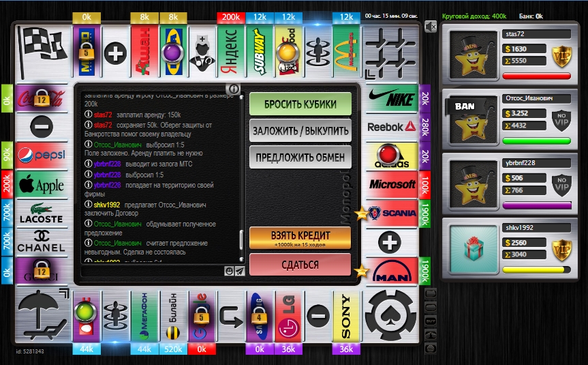Click the Subway property tile
The width and height of the screenshot is (588, 365).
click(260, 51)
